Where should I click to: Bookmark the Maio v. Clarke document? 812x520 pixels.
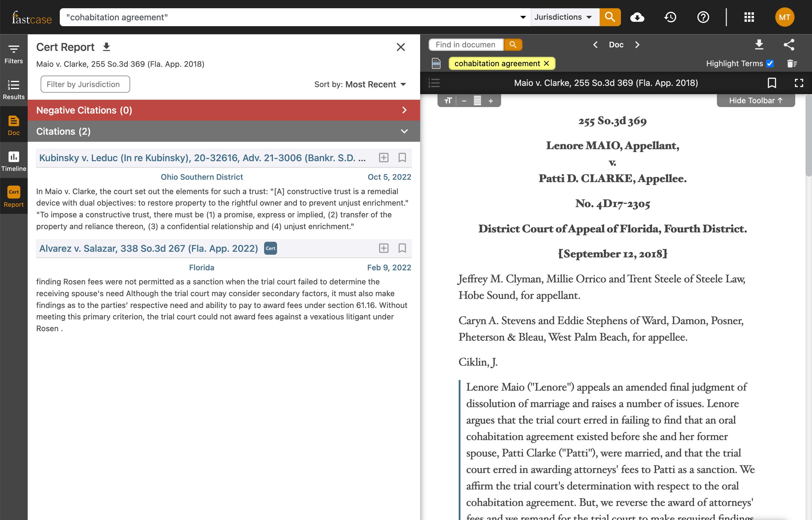[x=772, y=83]
